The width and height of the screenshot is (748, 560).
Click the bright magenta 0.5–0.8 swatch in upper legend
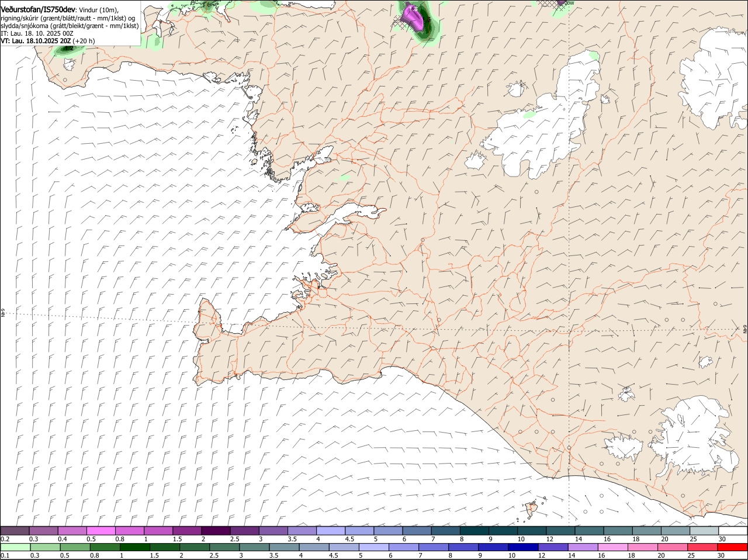click(101, 531)
